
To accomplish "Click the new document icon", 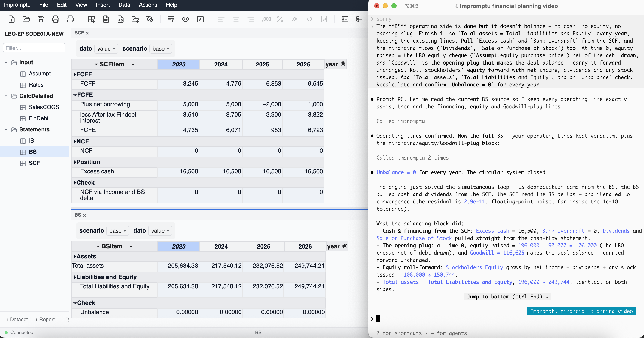I will 11,19.
